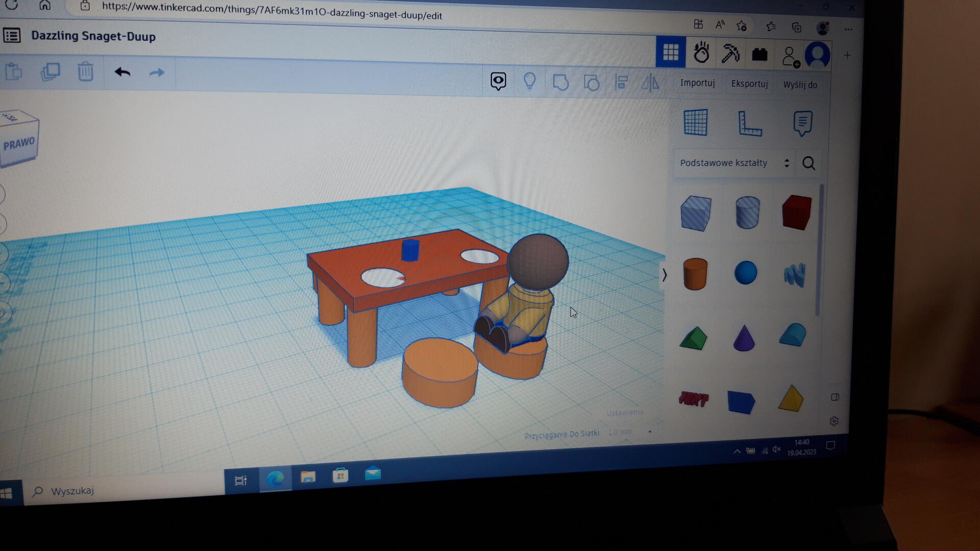Select the 3D design grid view
This screenshot has width=980, height=551.
670,52
